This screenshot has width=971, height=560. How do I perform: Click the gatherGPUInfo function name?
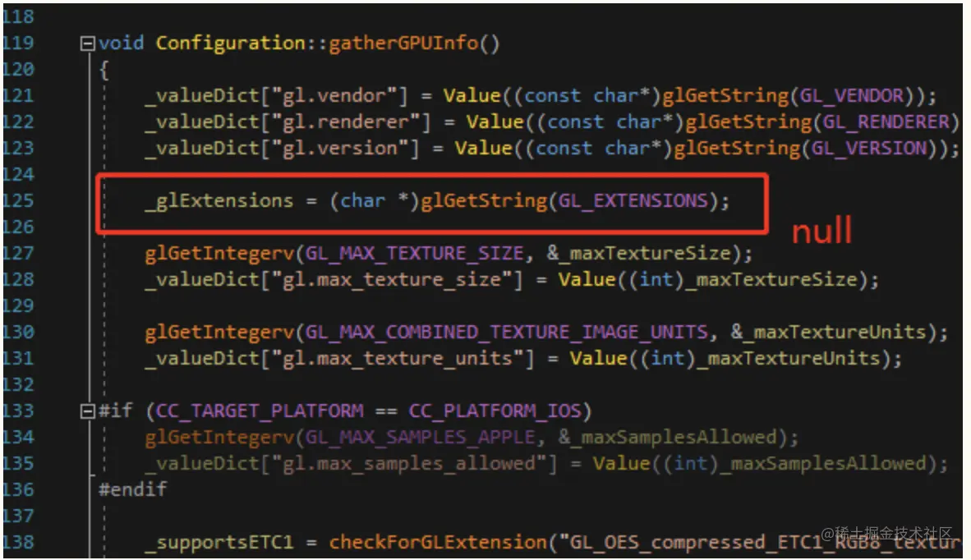(x=403, y=43)
